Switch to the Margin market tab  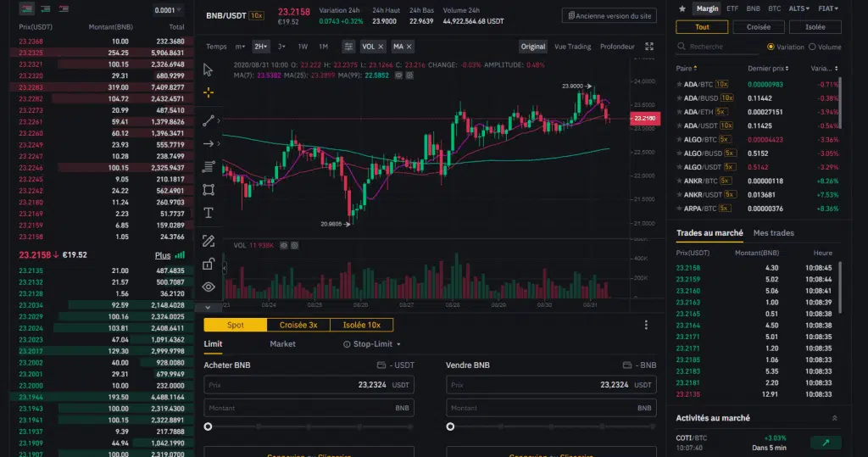point(707,8)
